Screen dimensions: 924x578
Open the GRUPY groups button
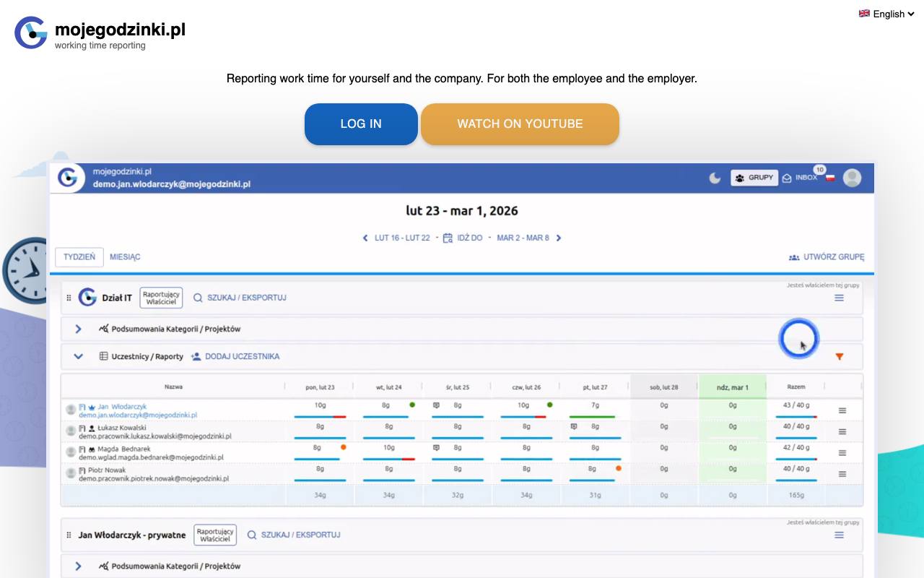click(x=754, y=178)
